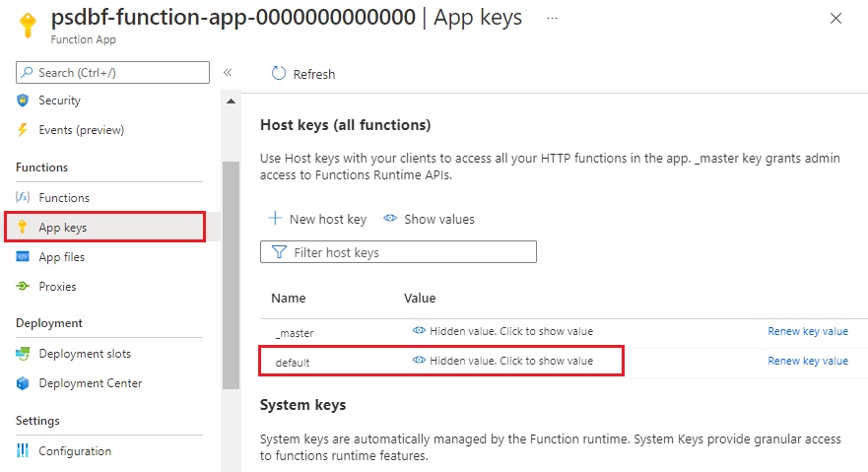
Task: Open Deployment Center
Action: click(x=90, y=383)
